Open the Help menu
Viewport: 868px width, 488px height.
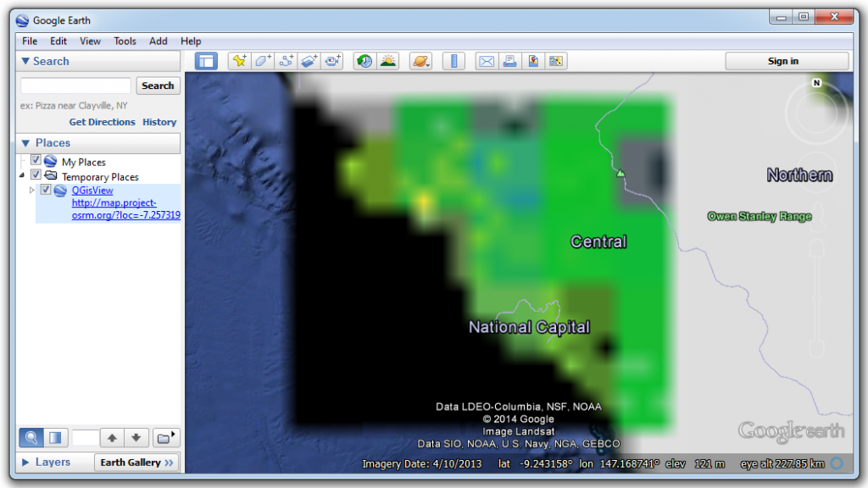pyautogui.click(x=191, y=41)
